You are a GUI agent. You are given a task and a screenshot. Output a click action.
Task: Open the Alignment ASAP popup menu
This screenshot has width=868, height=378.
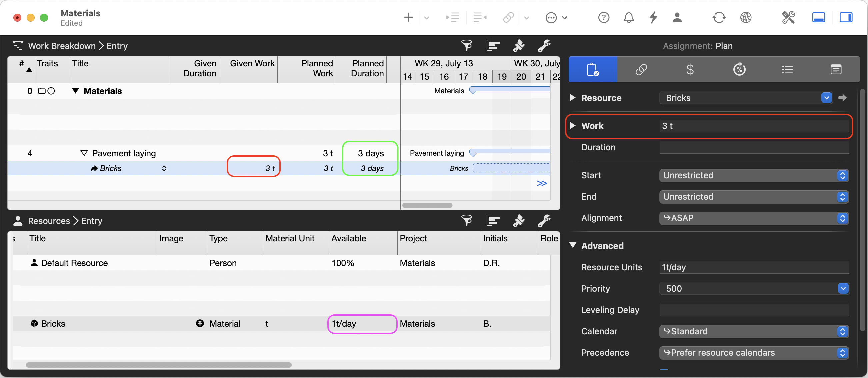click(753, 218)
